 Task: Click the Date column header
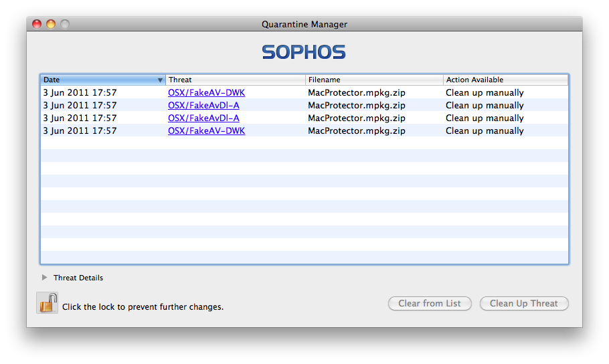coord(103,80)
